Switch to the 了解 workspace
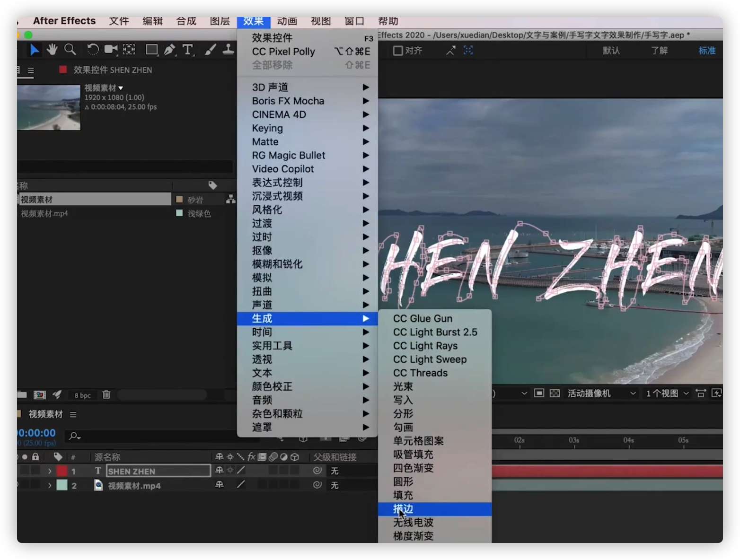Viewport: 740px width, 560px height. click(x=659, y=51)
